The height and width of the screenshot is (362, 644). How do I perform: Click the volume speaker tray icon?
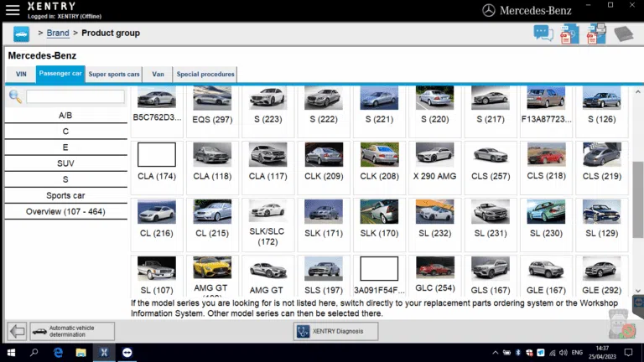(563, 353)
